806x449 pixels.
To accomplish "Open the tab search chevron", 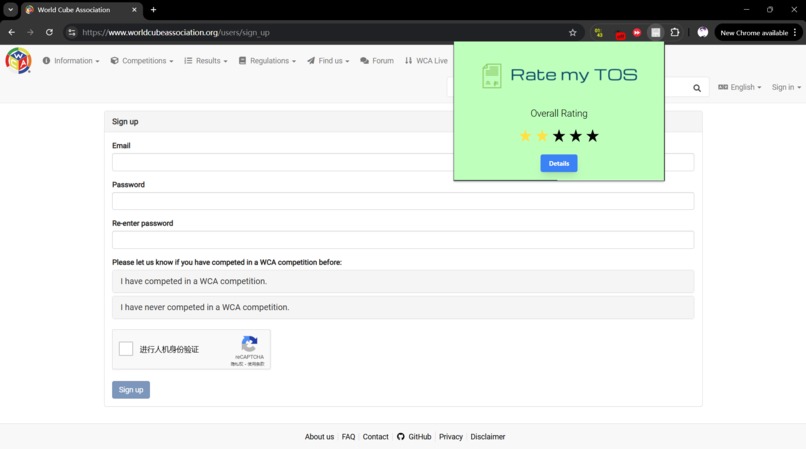I will [10, 9].
